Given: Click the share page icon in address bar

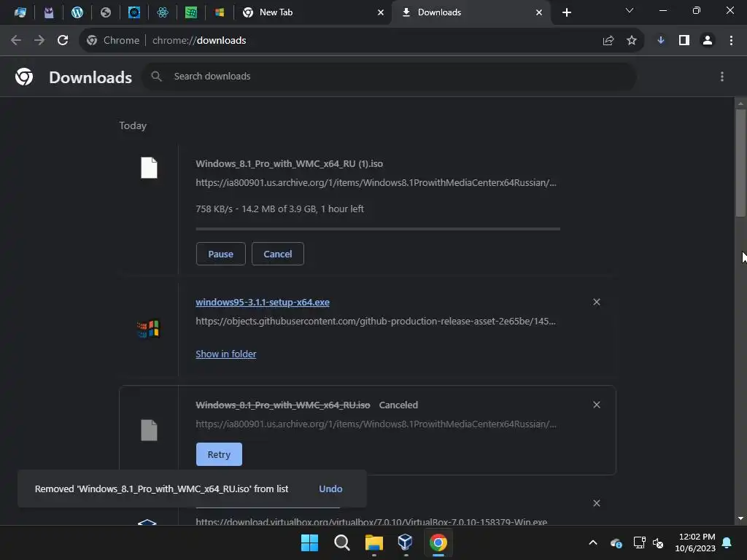Looking at the screenshot, I should (x=608, y=41).
